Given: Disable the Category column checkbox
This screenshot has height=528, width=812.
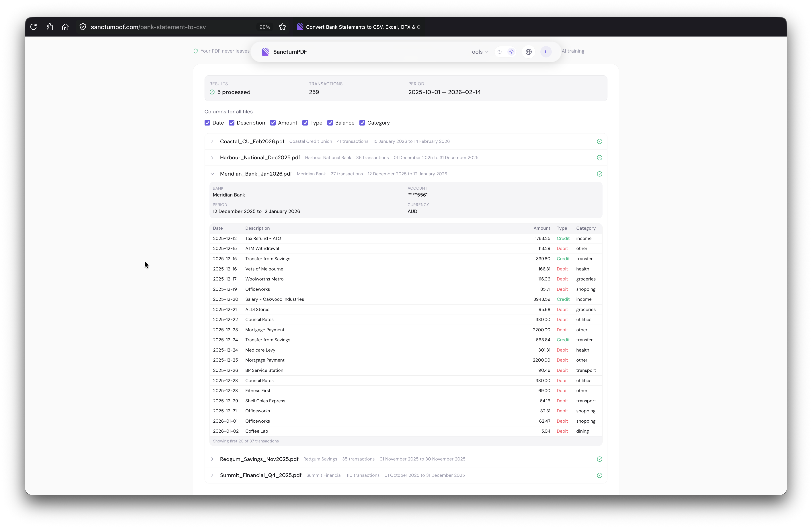Looking at the screenshot, I should pos(362,123).
